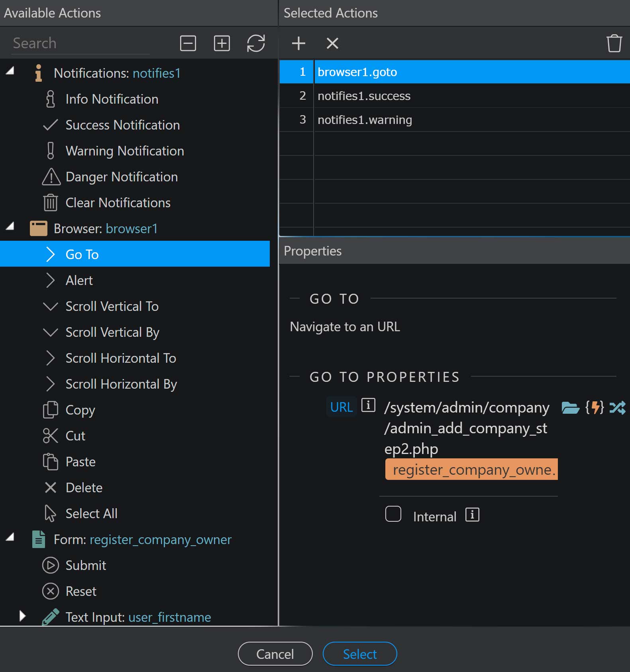Collapse the Browser browser1 group
The width and height of the screenshot is (630, 672).
(10, 227)
